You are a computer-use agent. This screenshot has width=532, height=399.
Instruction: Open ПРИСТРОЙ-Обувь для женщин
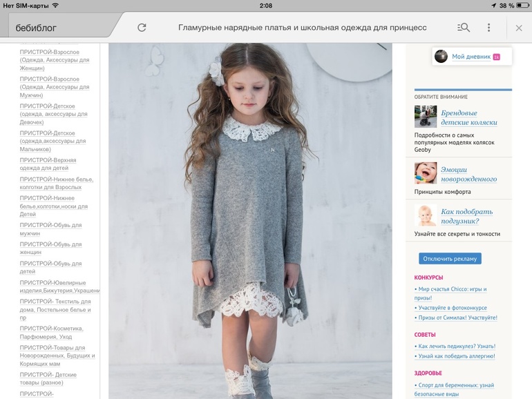(x=50, y=248)
